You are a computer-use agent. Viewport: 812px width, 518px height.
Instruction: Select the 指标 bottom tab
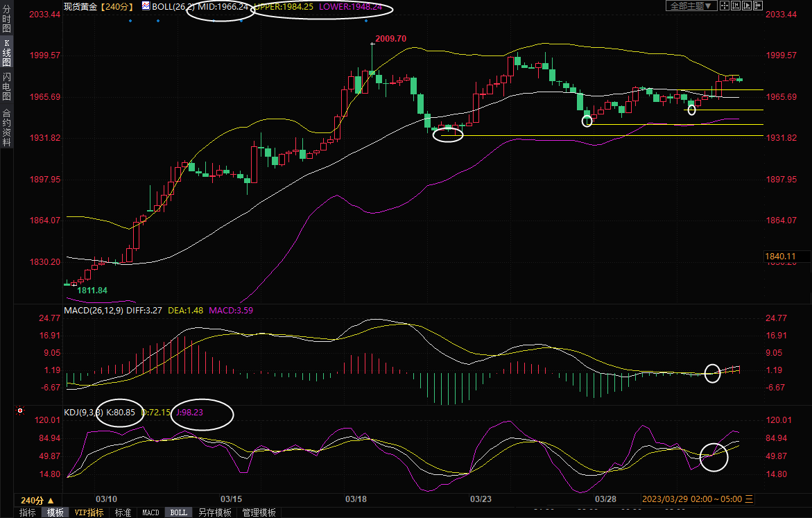point(28,512)
